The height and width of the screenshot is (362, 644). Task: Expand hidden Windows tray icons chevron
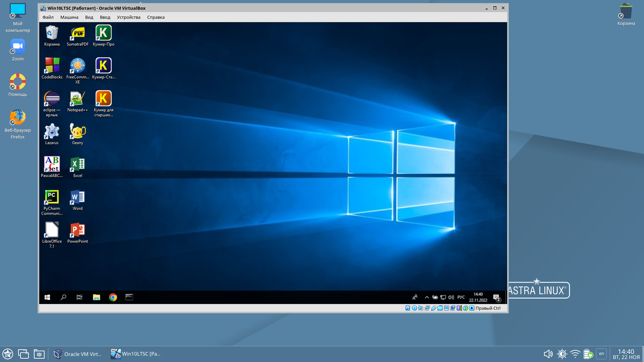(x=427, y=298)
